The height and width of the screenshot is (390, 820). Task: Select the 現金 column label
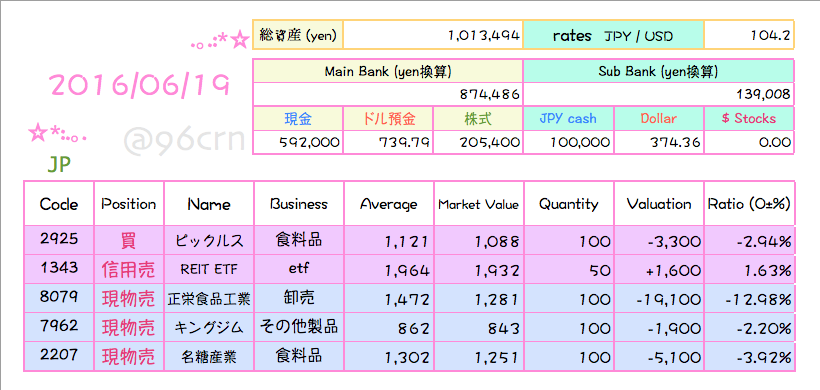click(298, 119)
